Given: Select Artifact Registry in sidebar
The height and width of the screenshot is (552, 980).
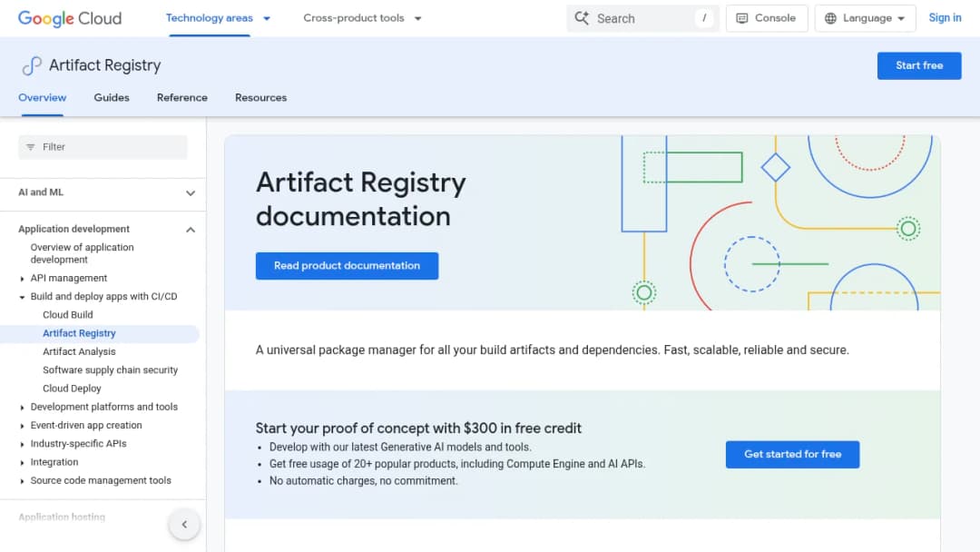Looking at the screenshot, I should click(79, 333).
